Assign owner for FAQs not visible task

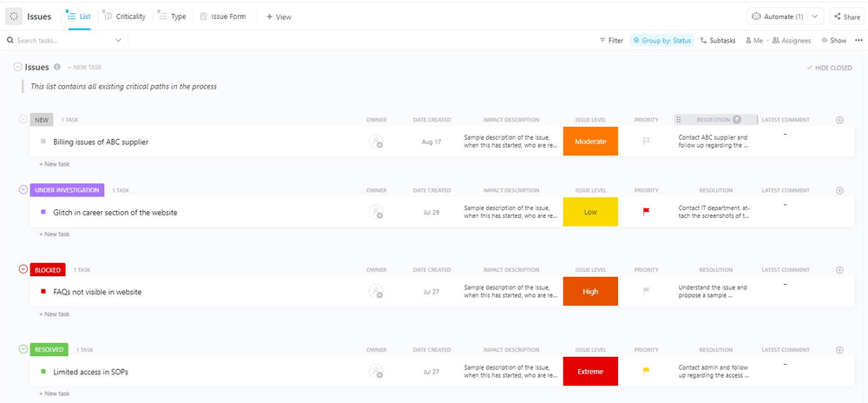point(375,292)
